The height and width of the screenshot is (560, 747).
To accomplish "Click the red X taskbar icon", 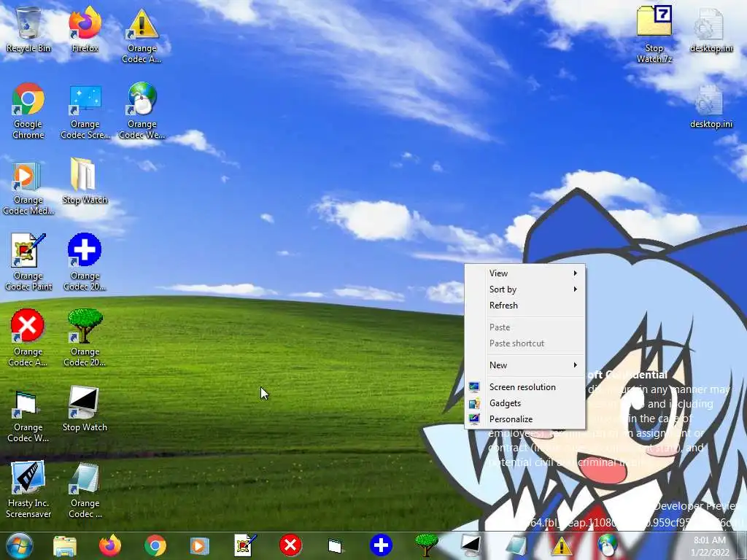I will (290, 545).
